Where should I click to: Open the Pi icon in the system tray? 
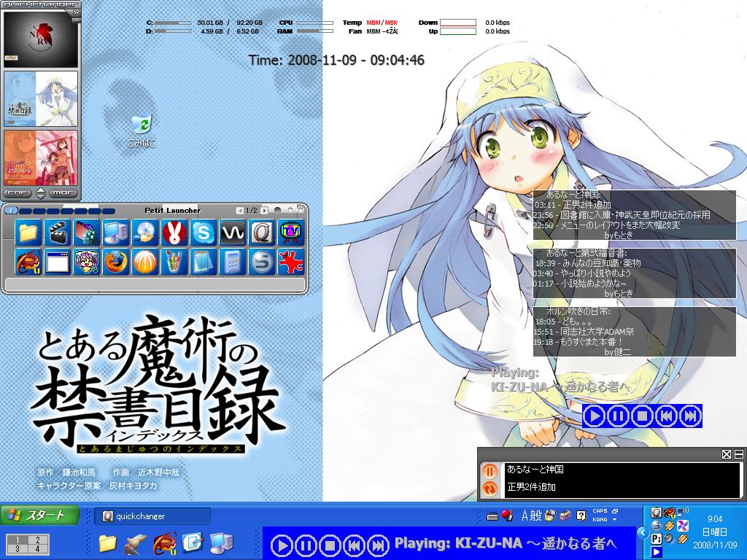pos(657,539)
